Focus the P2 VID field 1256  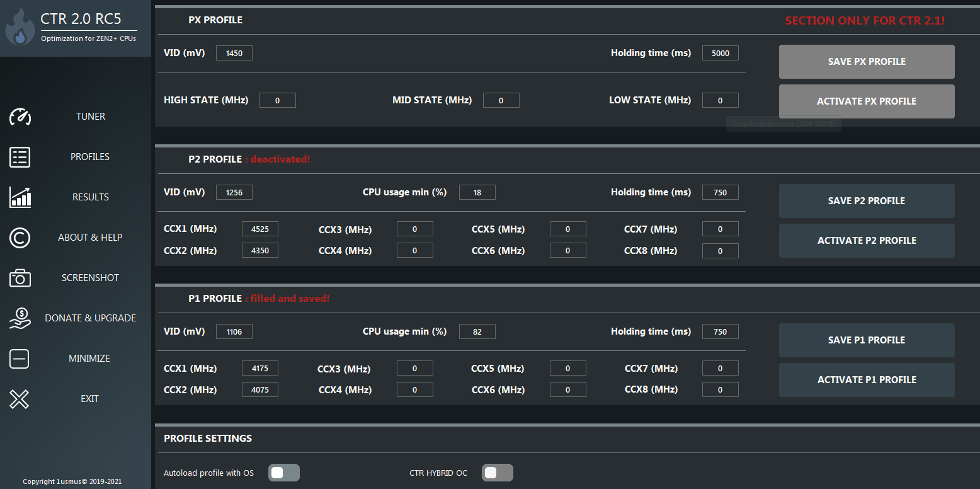(x=234, y=193)
